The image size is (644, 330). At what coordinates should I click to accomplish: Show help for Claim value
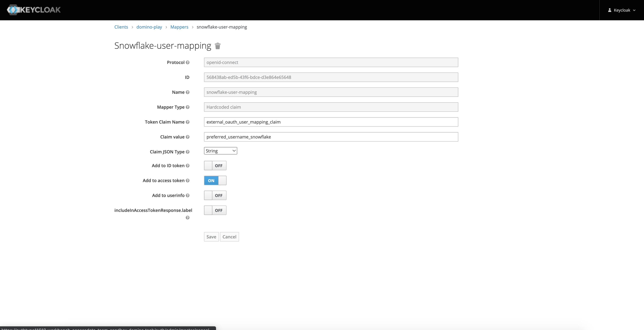pyautogui.click(x=188, y=137)
